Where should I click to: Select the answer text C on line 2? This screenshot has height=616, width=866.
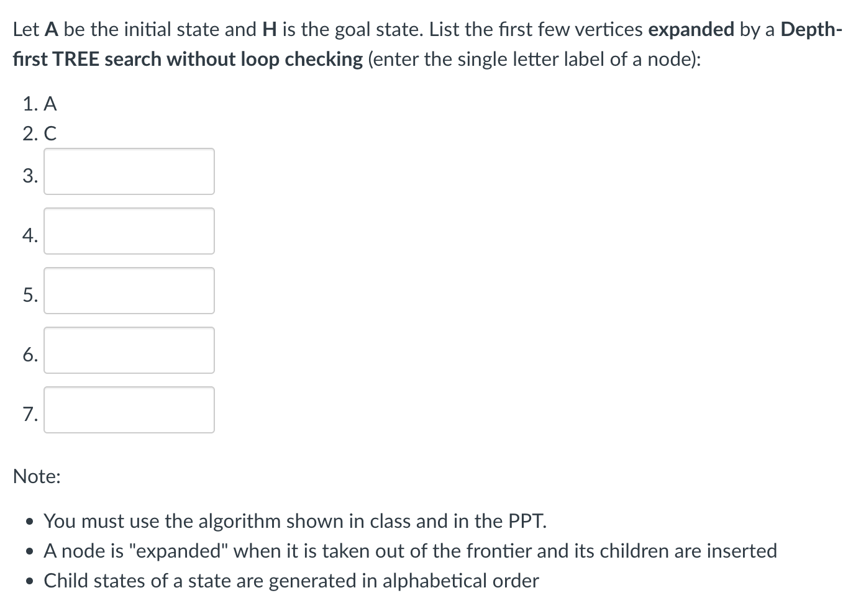coord(50,134)
